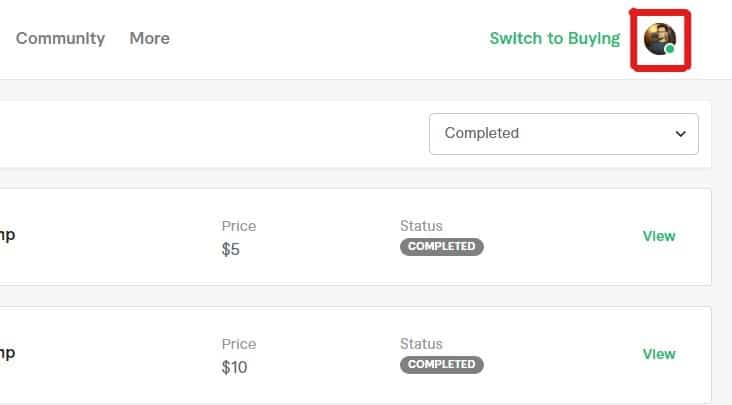Image resolution: width=732 pixels, height=405 pixels.
Task: Click the green online status dot
Action: click(x=669, y=49)
